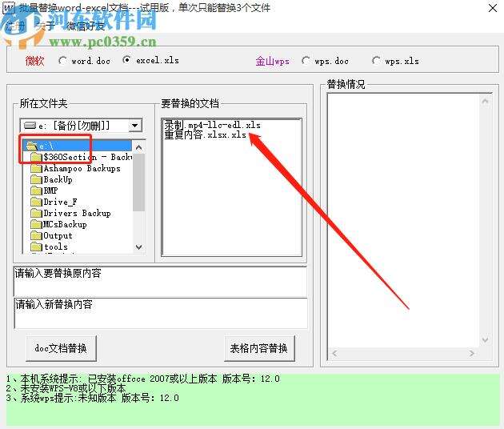Click the 替换情况 results scroll down arrow
Viewport: 504px width, 429px height.
[x=486, y=339]
